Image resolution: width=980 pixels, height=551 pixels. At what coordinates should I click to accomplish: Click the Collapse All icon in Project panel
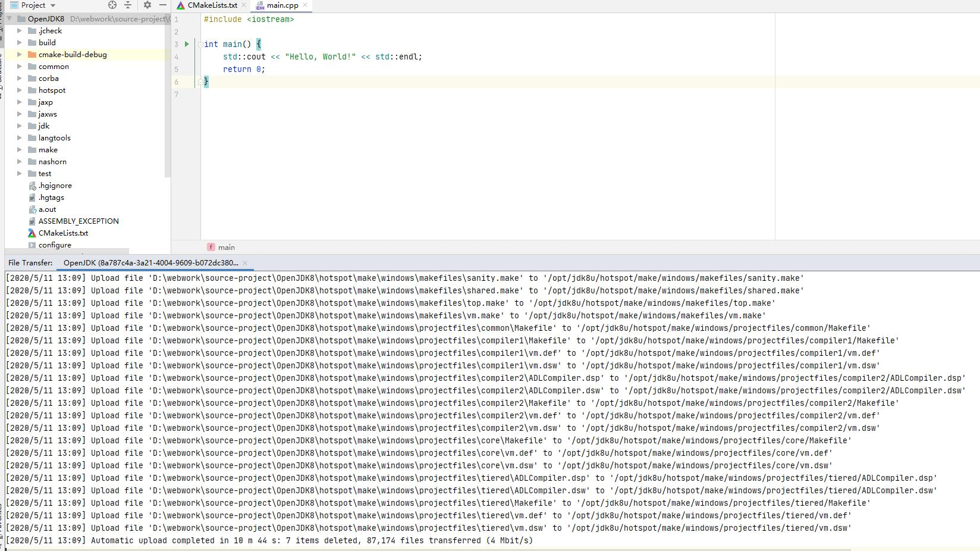coord(128,5)
